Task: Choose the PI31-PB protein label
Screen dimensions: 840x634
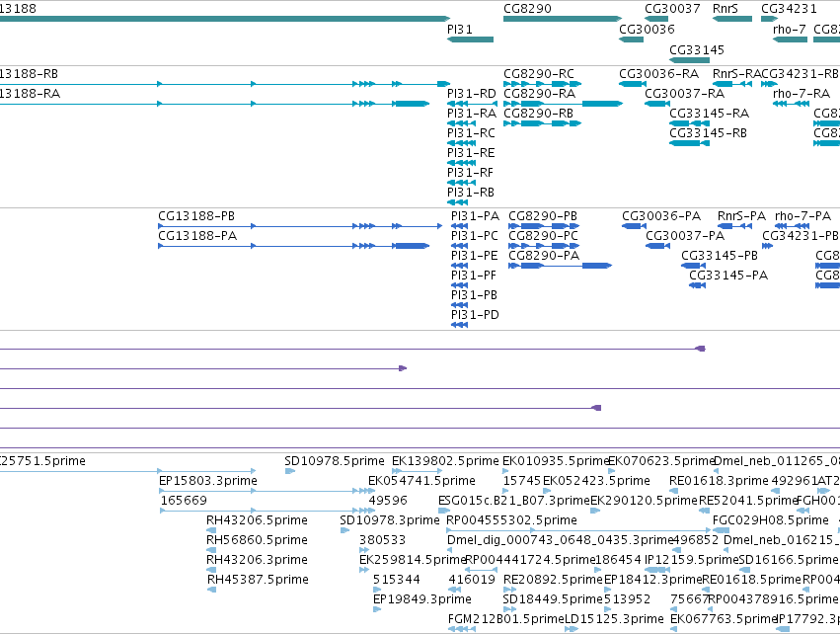Action: tap(474, 295)
